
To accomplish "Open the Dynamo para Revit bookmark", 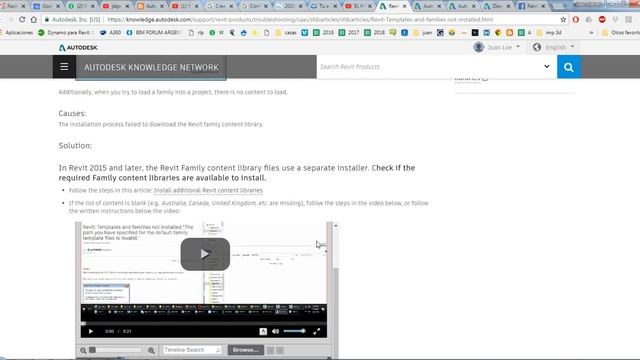I will [x=65, y=32].
